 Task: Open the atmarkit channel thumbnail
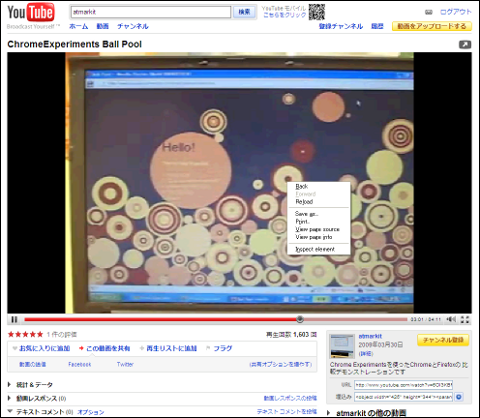pos(342,346)
